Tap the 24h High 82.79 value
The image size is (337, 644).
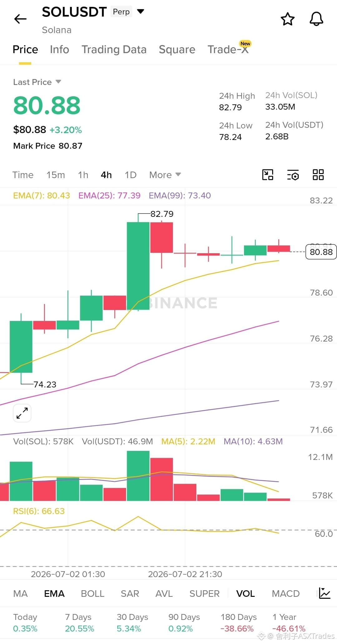[x=230, y=107]
